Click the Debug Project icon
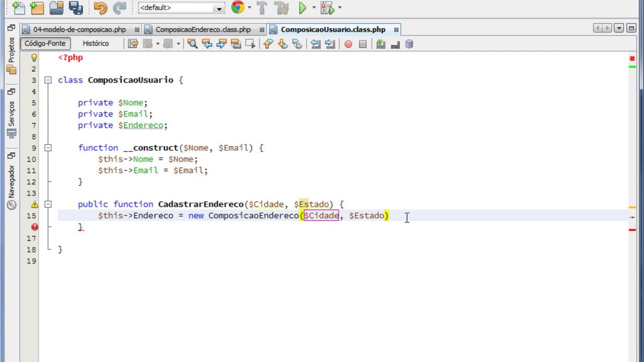Viewport: 644px width, 362px height. tap(327, 8)
